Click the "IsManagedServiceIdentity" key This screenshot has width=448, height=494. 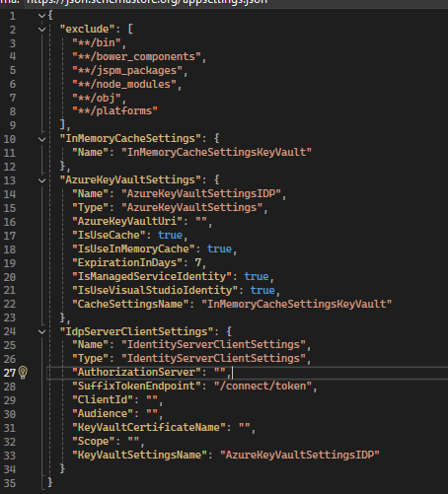click(x=152, y=276)
